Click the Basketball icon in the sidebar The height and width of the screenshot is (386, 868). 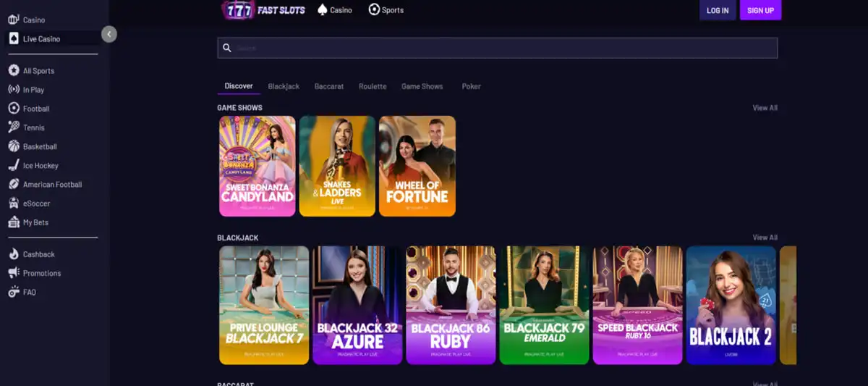click(x=14, y=146)
